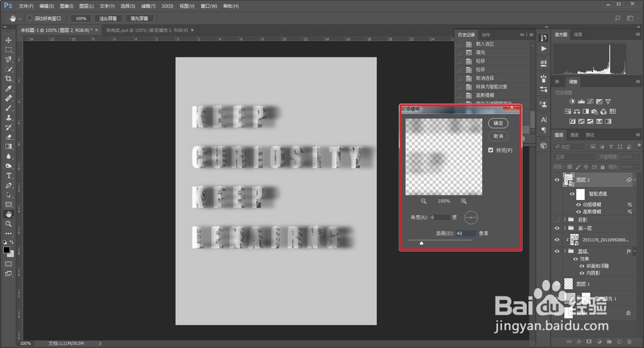Image resolution: width=644 pixels, height=348 pixels.
Task: Select the Lasso tool
Action: 8,60
